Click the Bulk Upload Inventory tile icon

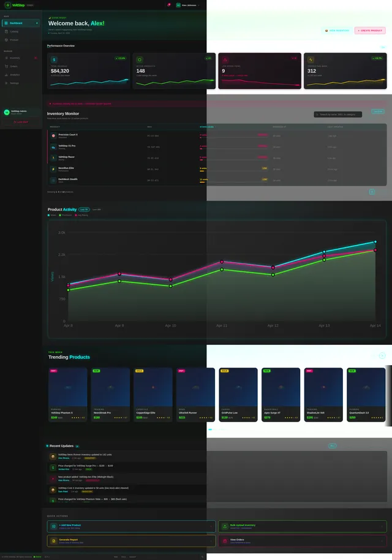point(225,526)
